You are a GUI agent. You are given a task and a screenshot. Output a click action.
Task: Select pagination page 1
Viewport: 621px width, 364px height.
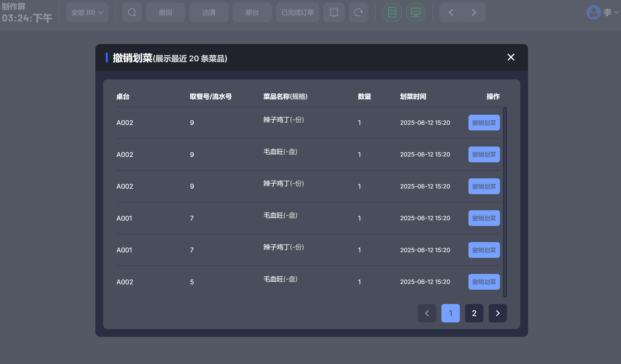[x=450, y=313]
